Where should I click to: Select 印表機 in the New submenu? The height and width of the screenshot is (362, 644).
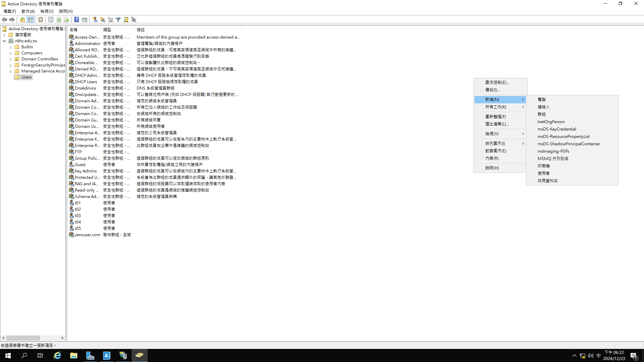(572, 166)
